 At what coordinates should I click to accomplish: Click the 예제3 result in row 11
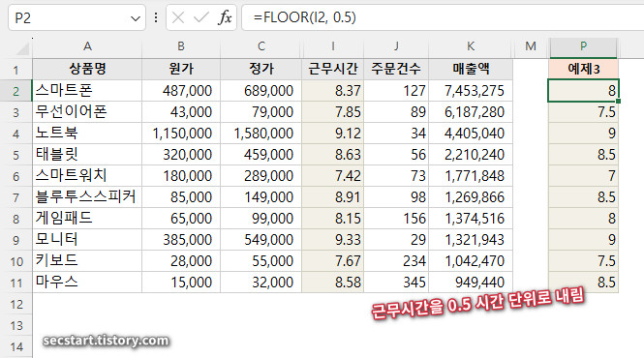[583, 283]
